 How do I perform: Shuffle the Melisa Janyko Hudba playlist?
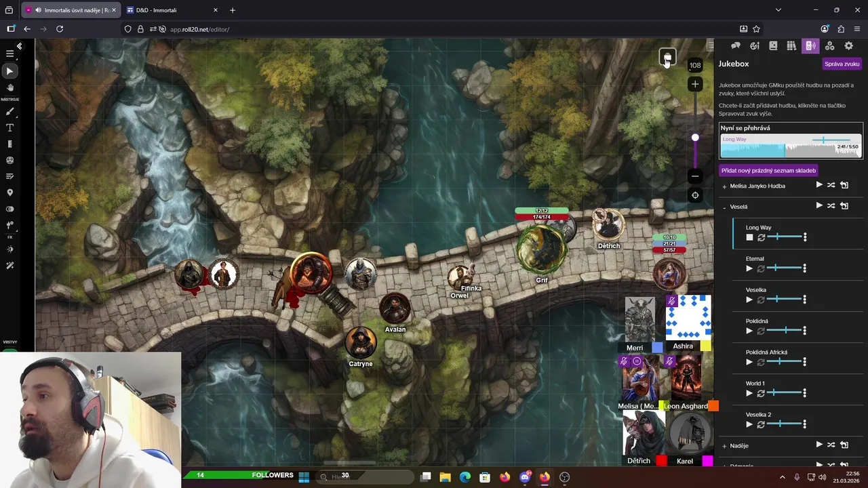coord(831,185)
